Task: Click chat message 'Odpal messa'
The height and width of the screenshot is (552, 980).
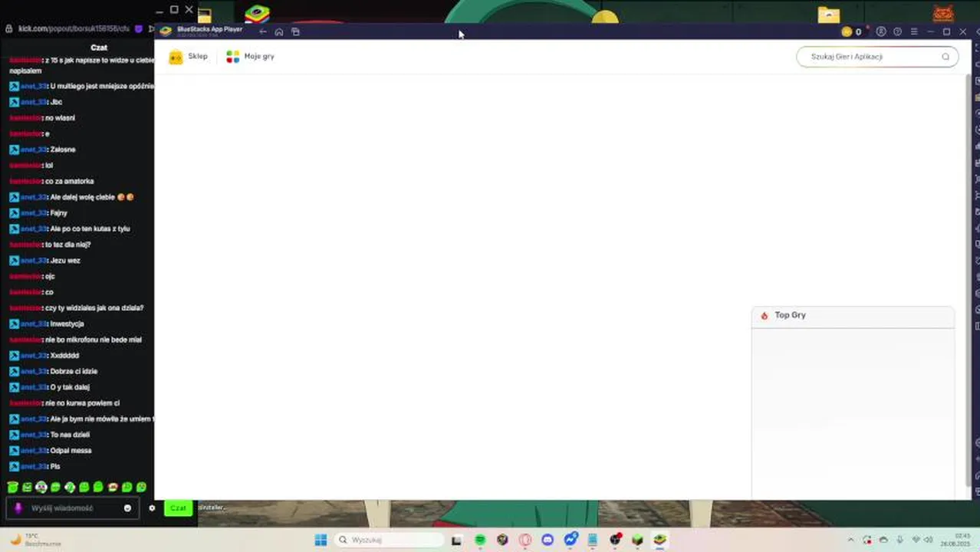Action: pos(71,451)
